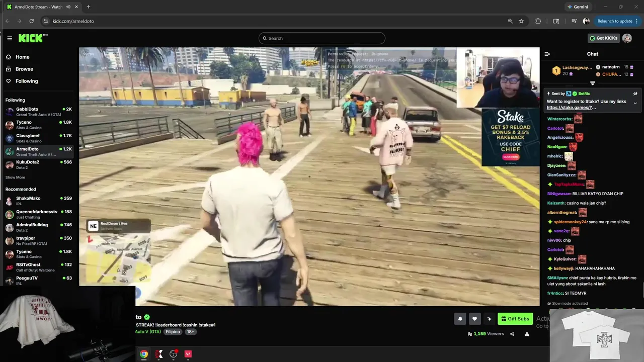The image size is (644, 362).
Task: Open PeeguuTV recommended channel
Action: [39, 280]
